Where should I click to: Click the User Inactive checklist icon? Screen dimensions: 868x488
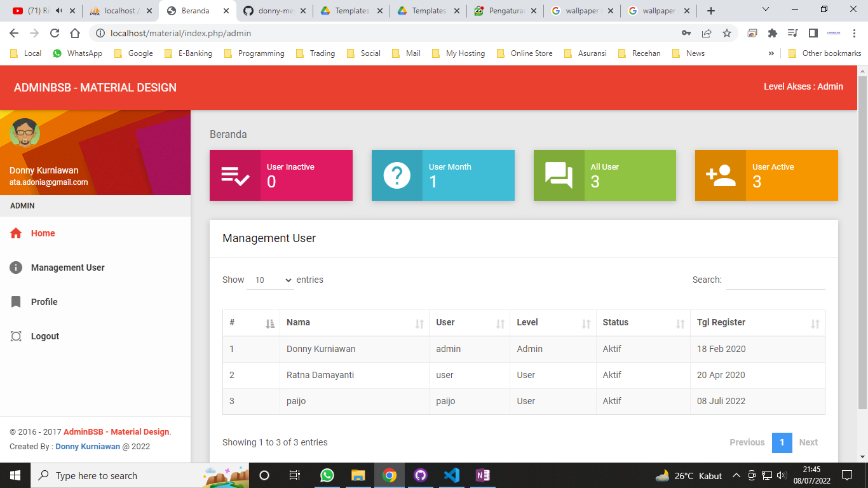[x=235, y=176]
